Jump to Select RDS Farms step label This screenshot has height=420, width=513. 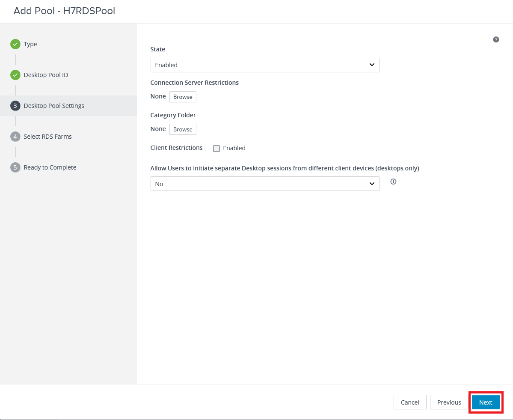click(47, 137)
